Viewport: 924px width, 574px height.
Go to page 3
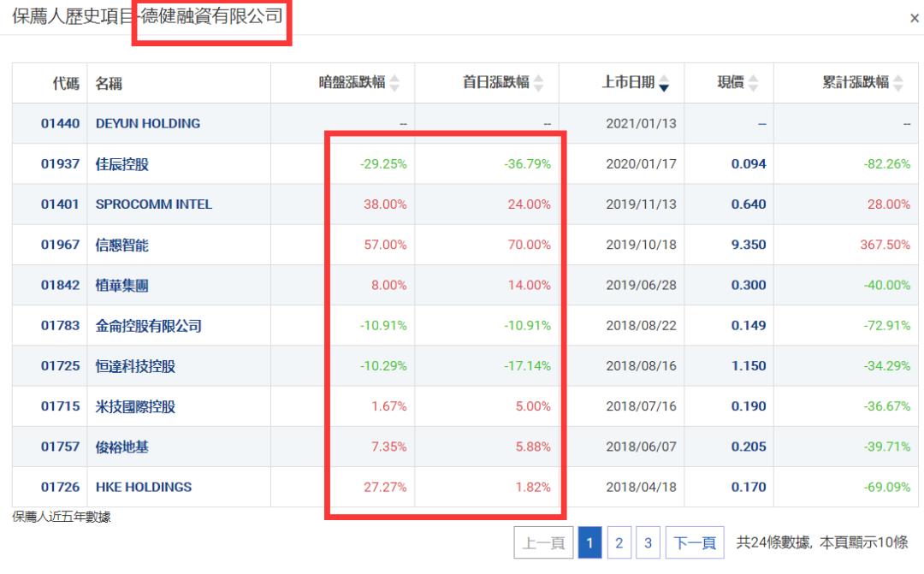click(648, 542)
